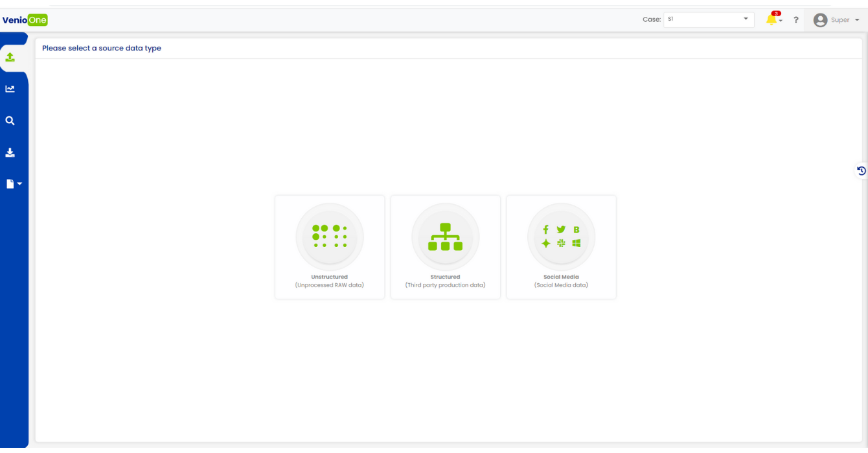The height and width of the screenshot is (453, 868).
Task: Click the VenioOne logo
Action: (x=25, y=20)
